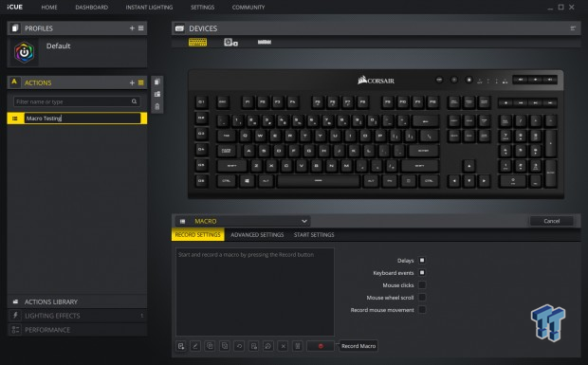Screen dimensions: 588x365
Task: Expand the Performance section
Action: [x=77, y=330]
